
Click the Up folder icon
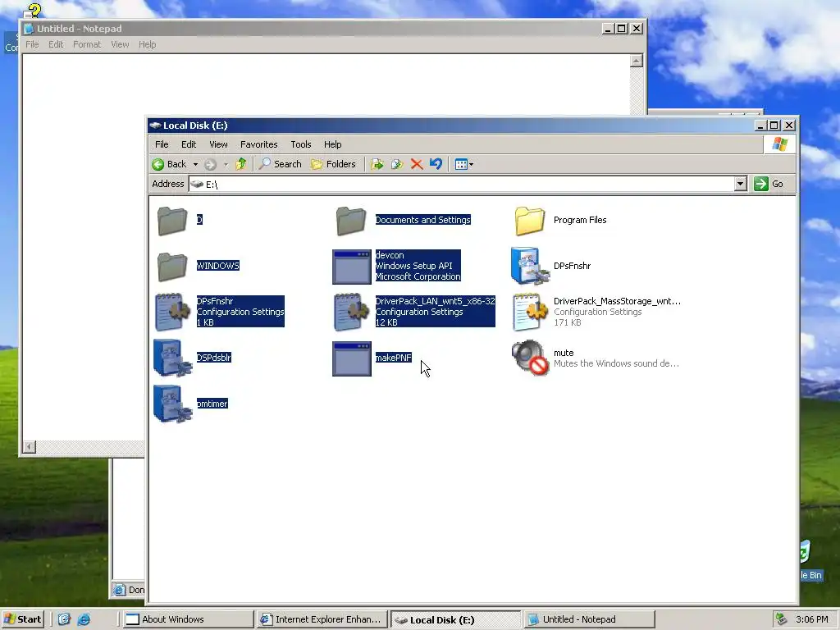pos(241,164)
